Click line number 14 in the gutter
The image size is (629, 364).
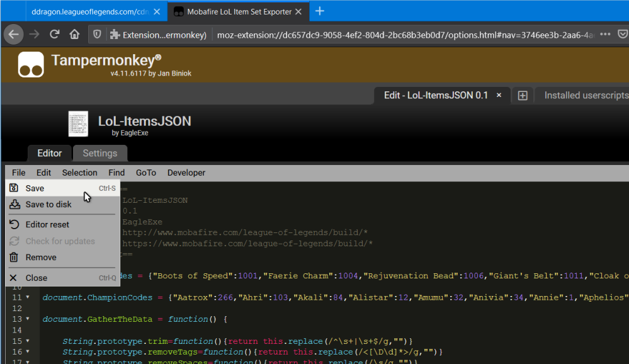(x=17, y=330)
